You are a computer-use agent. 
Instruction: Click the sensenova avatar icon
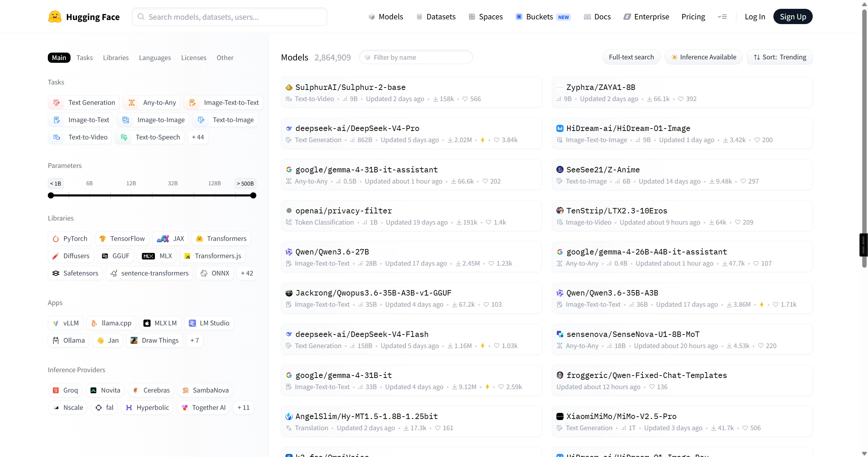tap(560, 334)
